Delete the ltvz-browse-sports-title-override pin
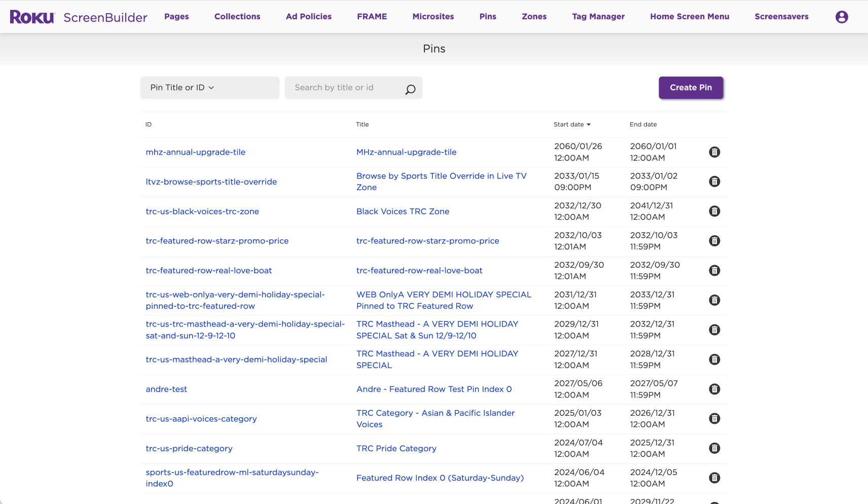This screenshot has height=504, width=868. (x=714, y=182)
